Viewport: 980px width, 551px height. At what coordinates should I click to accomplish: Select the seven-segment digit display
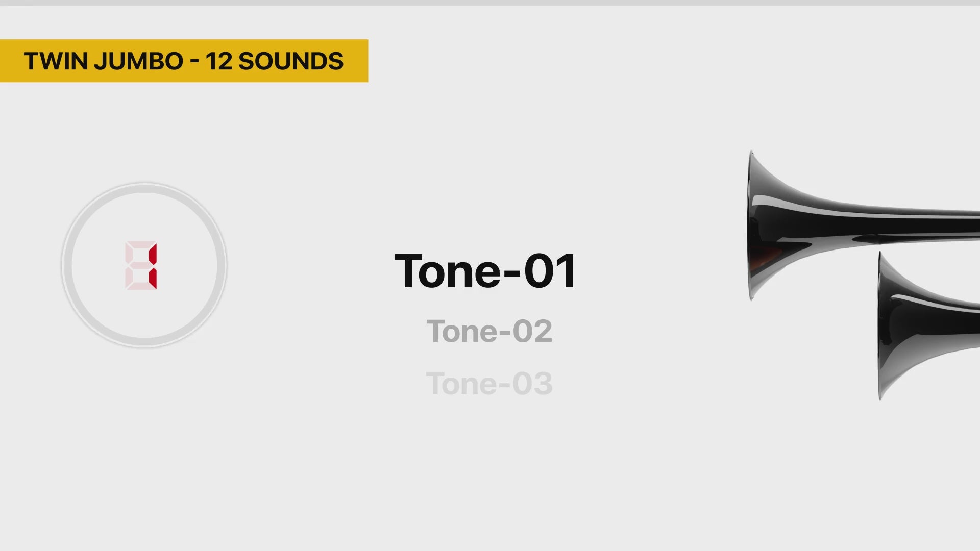[x=141, y=265]
